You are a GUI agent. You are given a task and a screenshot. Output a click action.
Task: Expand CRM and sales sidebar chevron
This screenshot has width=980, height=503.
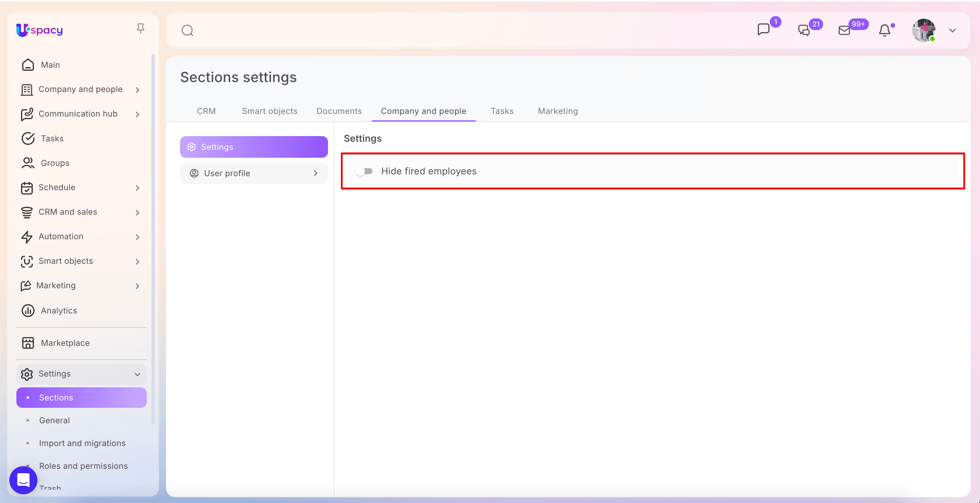pos(137,212)
